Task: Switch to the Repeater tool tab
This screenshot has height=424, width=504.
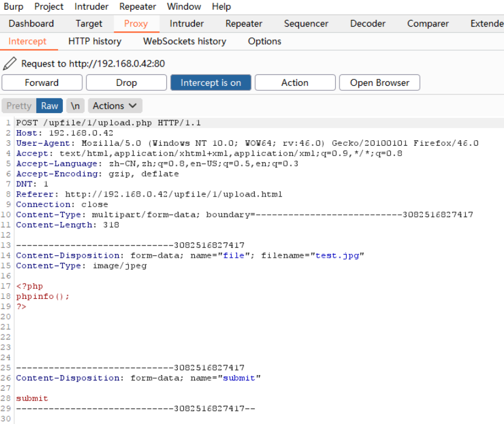Action: (244, 24)
